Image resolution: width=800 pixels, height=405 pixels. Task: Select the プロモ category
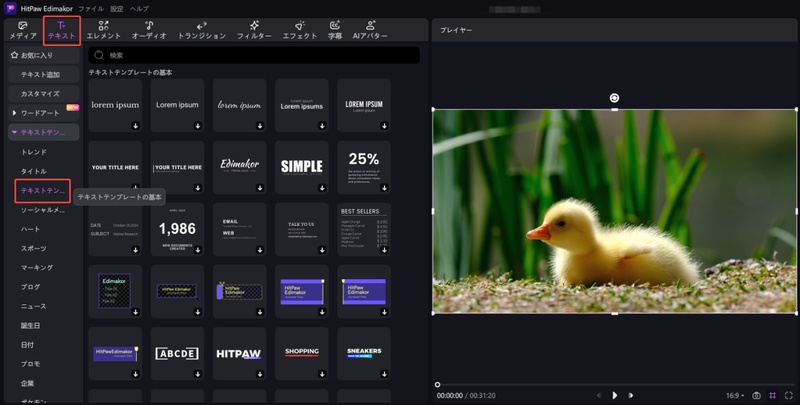pyautogui.click(x=30, y=364)
